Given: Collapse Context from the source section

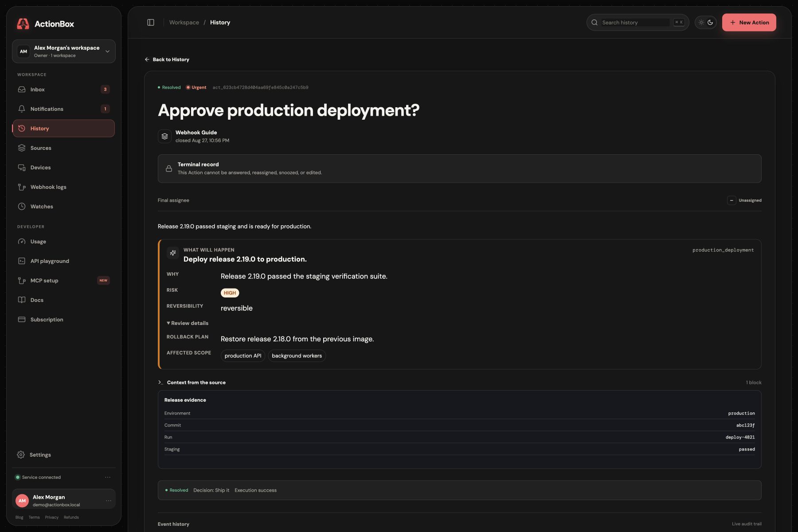Looking at the screenshot, I should point(192,383).
